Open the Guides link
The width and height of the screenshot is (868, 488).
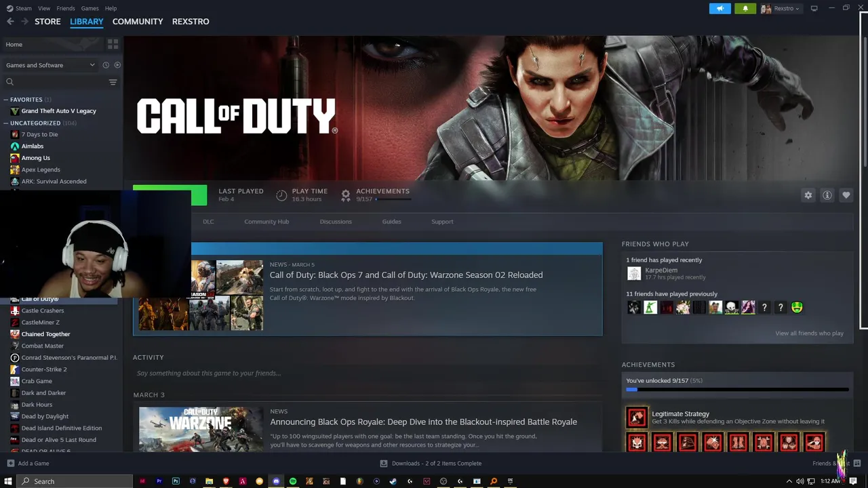[391, 222]
